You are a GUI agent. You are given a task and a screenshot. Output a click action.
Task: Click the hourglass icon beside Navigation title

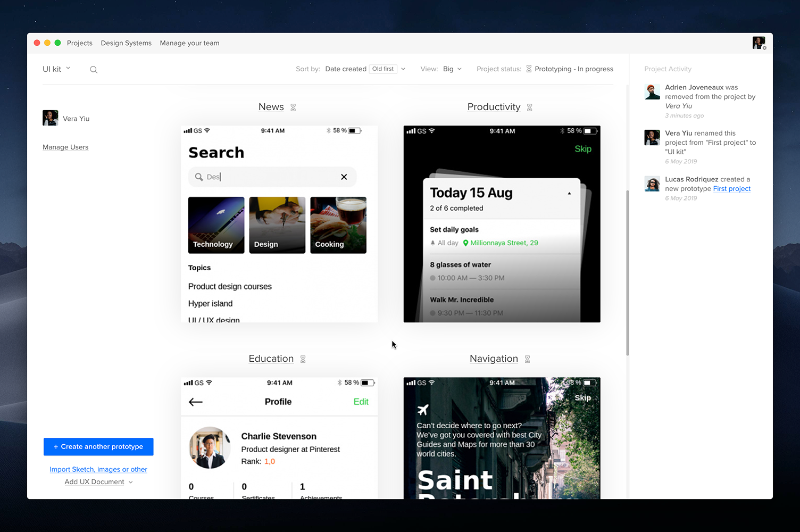[x=528, y=359]
